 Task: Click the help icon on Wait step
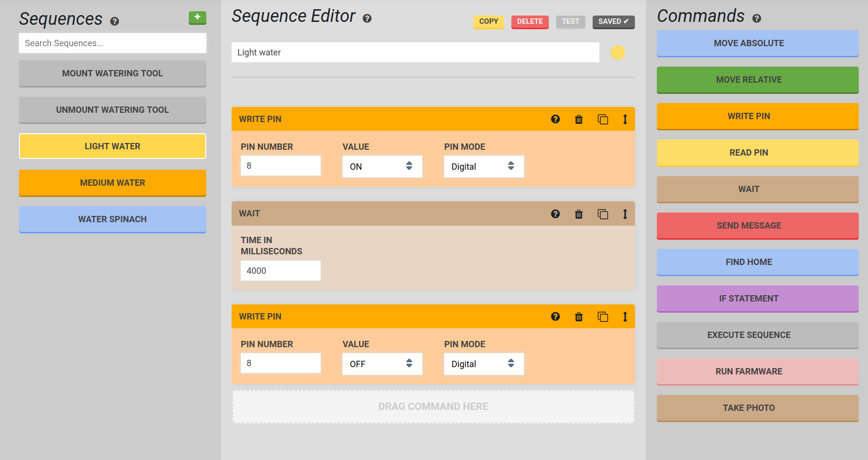click(x=555, y=214)
